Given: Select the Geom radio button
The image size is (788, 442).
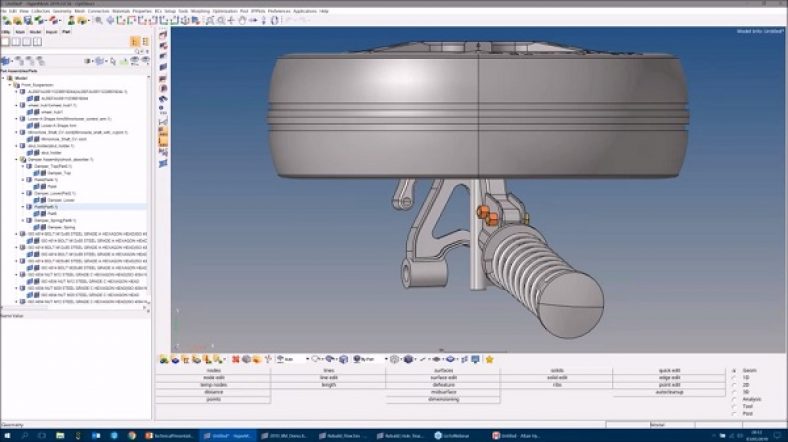Looking at the screenshot, I should click(734, 370).
